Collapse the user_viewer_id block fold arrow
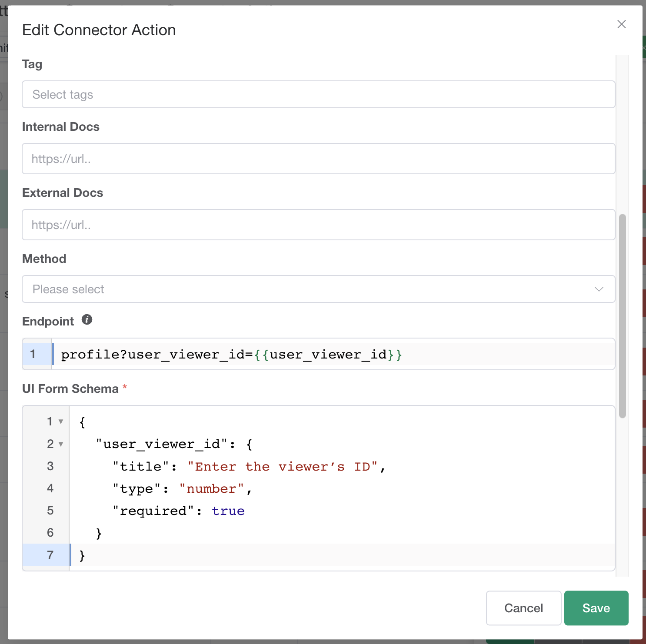The image size is (646, 644). point(61,444)
